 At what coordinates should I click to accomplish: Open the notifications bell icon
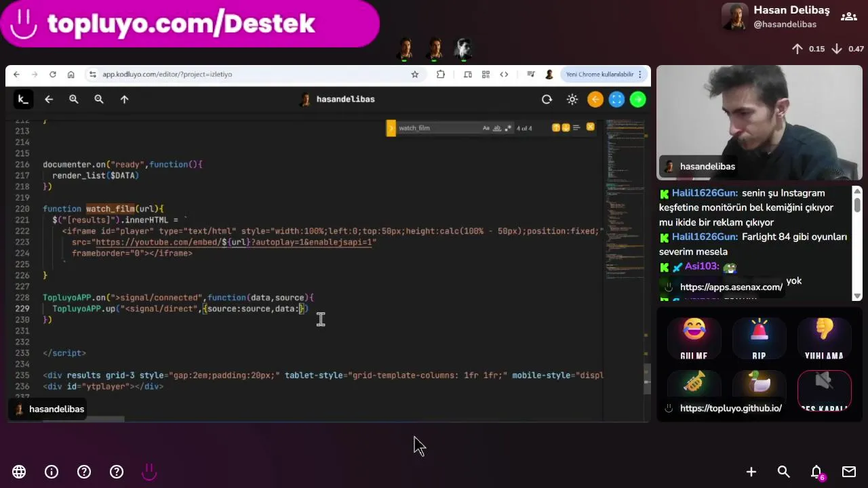[x=816, y=472]
